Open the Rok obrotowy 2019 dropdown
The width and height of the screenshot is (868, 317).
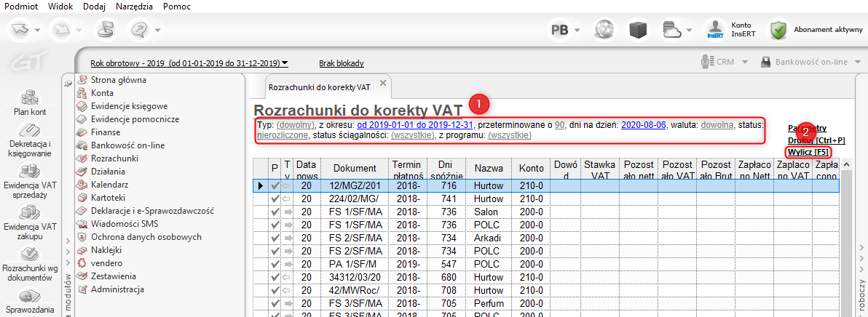tap(189, 63)
